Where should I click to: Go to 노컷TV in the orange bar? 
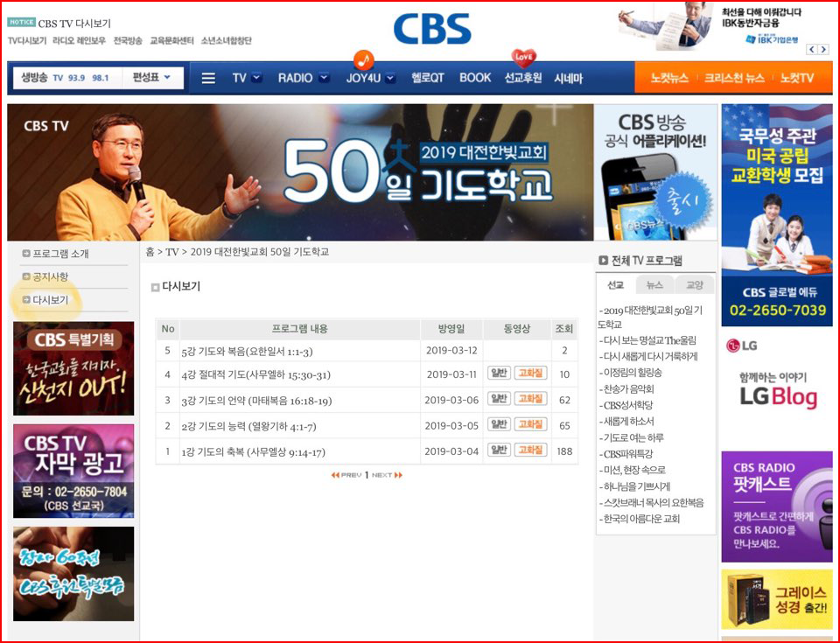796,78
